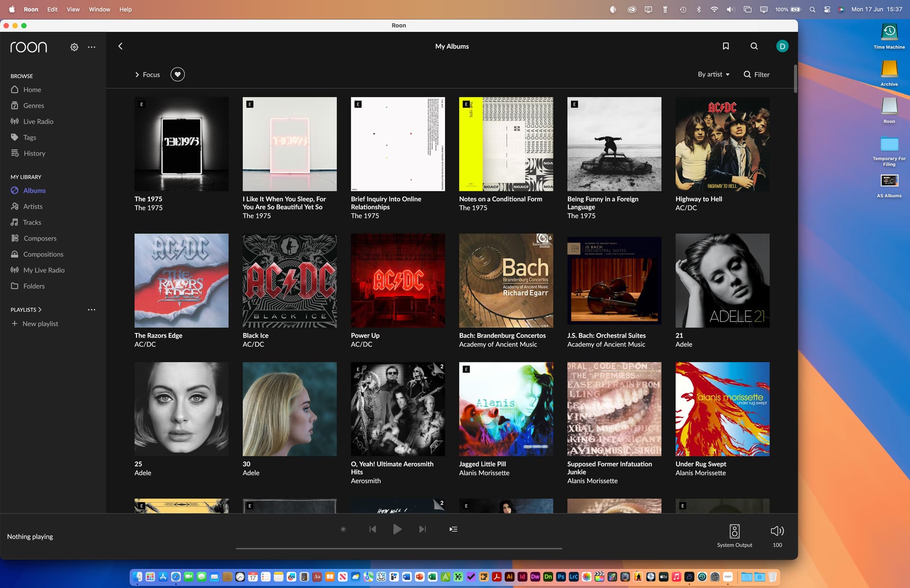Open Temporary For Filing desktop folder
910x588 pixels.
(889, 152)
